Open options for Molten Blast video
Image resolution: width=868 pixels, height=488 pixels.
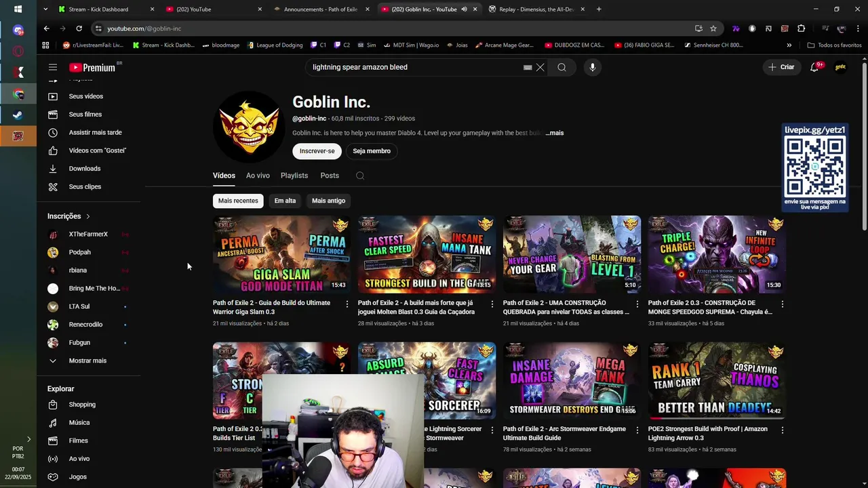[x=492, y=304]
